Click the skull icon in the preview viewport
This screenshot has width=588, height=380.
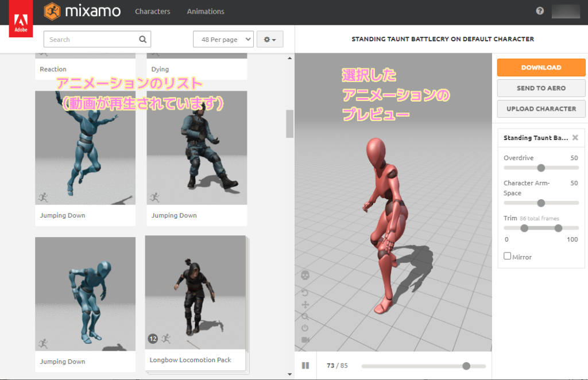[305, 275]
